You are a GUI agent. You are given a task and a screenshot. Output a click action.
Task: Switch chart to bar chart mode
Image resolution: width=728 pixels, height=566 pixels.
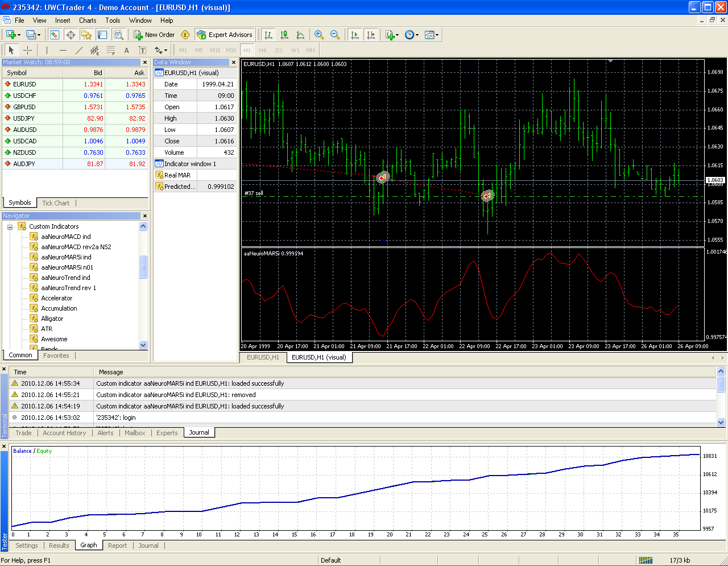click(x=268, y=35)
